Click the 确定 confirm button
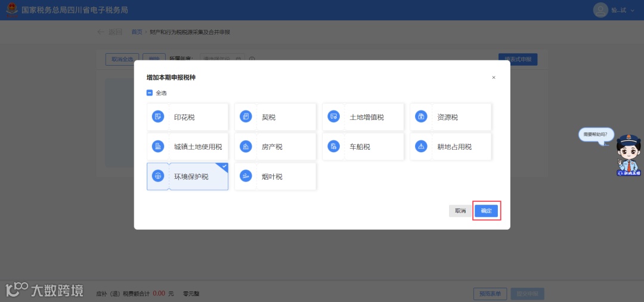Screen dimensions: 644x302 point(487,211)
